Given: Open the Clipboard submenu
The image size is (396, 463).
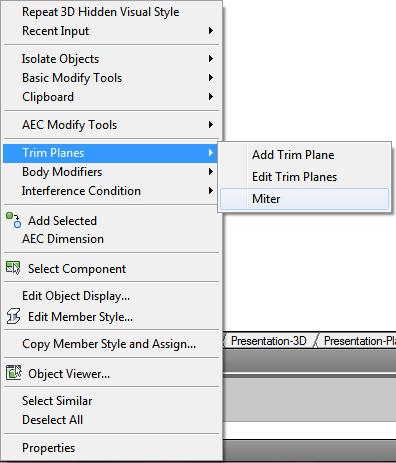Looking at the screenshot, I should tap(111, 97).
